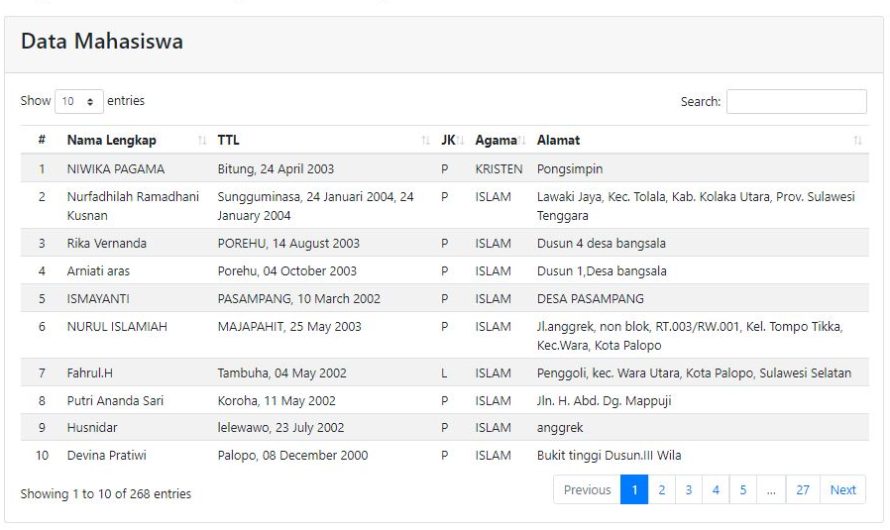Select name Nurfadhilah Ramadhani Kusnan

click(x=133, y=206)
